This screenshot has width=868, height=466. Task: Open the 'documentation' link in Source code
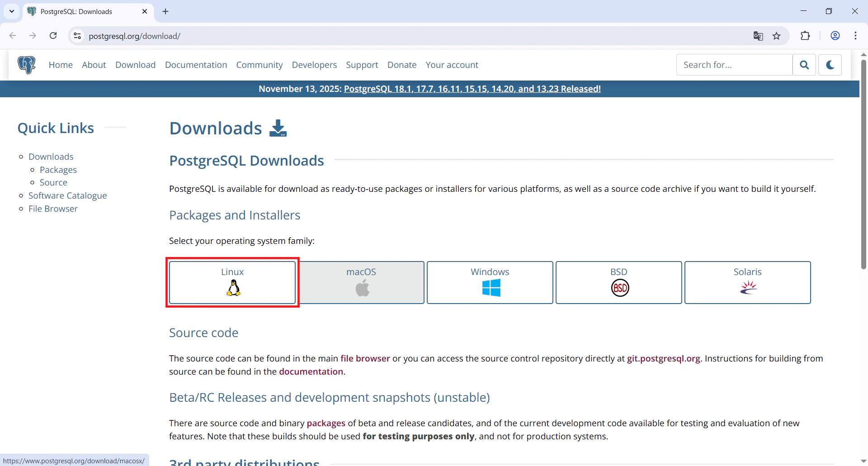tap(311, 371)
